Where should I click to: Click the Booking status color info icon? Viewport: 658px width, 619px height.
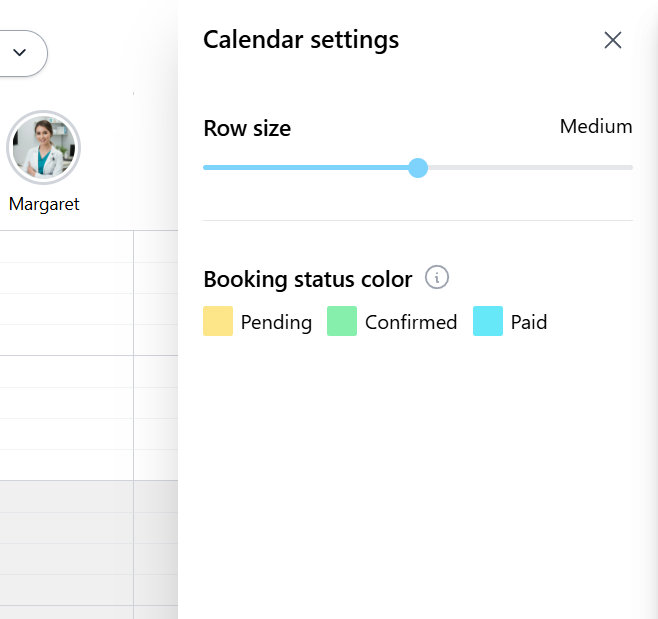coord(437,277)
